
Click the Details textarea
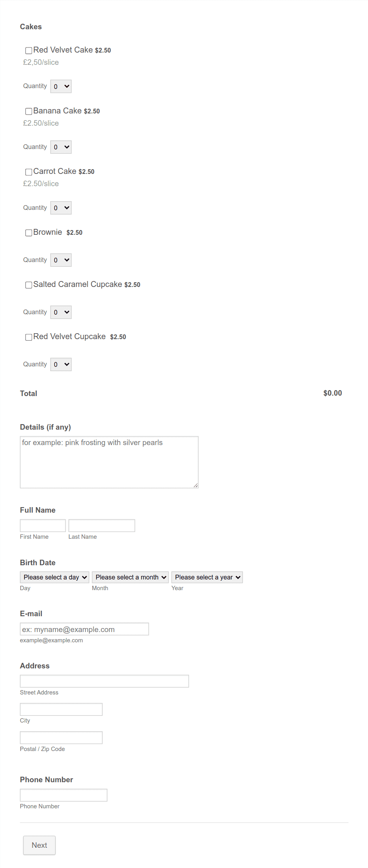click(x=109, y=462)
